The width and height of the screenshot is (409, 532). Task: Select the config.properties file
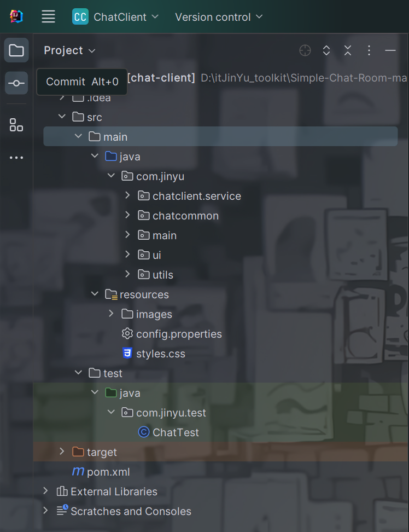[178, 334]
